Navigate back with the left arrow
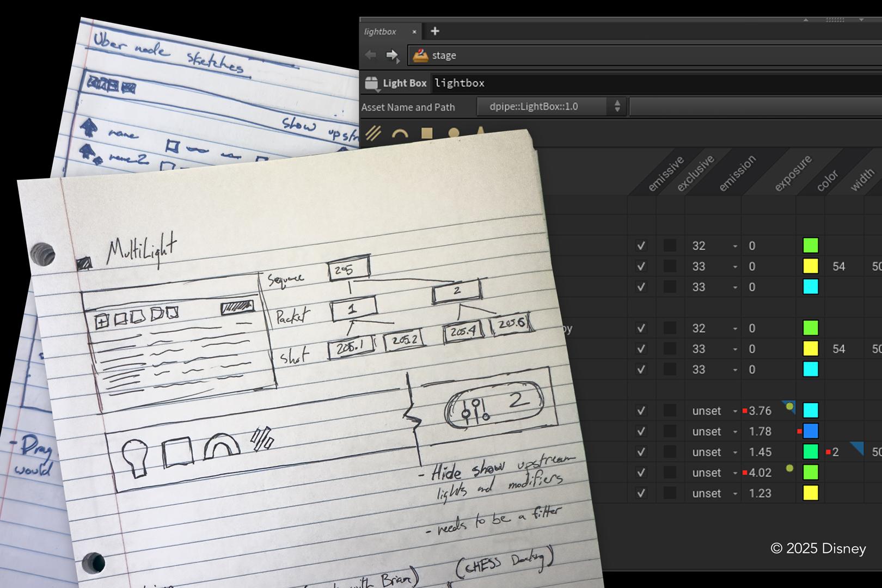Image resolution: width=882 pixels, height=588 pixels. coord(371,55)
